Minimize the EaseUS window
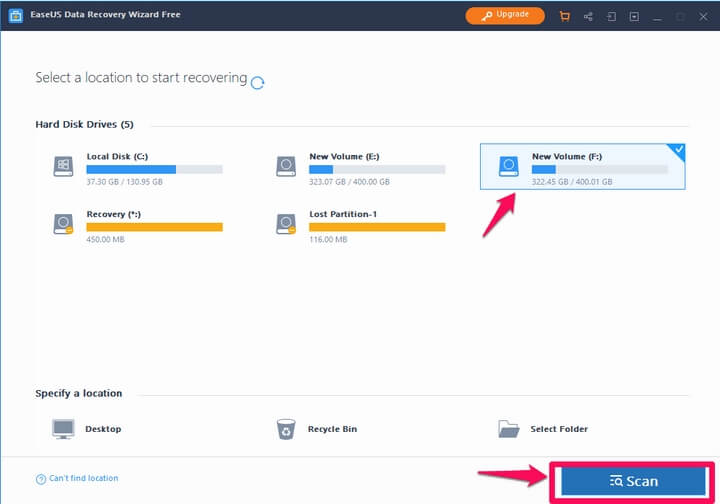The width and height of the screenshot is (720, 504). point(657,17)
